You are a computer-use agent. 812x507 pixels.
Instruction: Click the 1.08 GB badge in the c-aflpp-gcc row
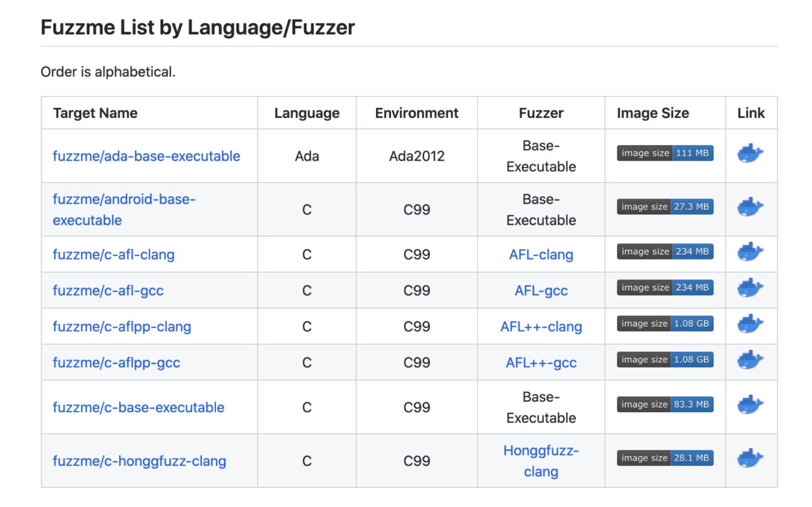point(664,359)
